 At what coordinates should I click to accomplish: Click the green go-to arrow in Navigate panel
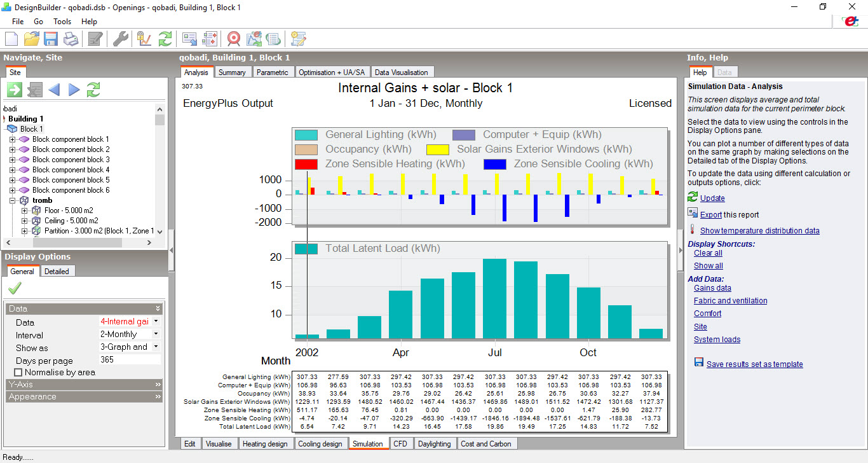[15, 90]
